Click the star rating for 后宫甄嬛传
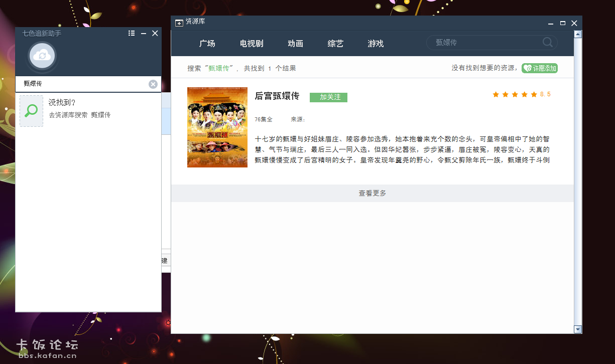This screenshot has width=615, height=364. [515, 94]
